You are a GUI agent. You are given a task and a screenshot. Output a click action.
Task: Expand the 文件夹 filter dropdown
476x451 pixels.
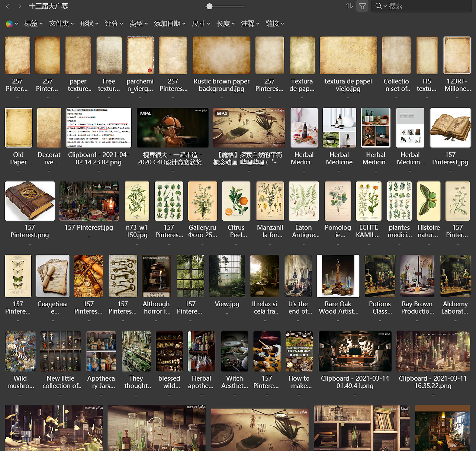click(x=61, y=23)
